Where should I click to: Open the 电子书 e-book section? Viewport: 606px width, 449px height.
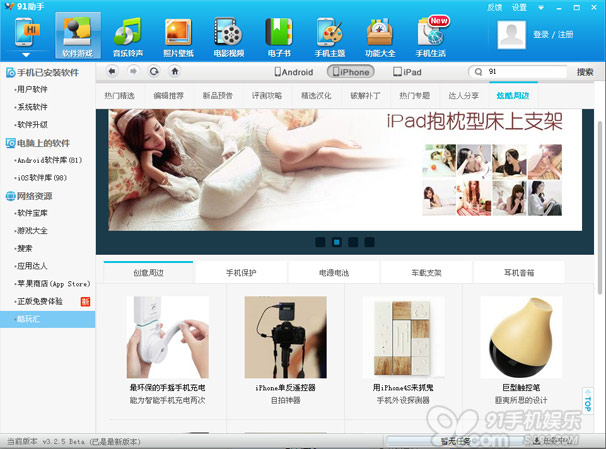click(x=279, y=36)
